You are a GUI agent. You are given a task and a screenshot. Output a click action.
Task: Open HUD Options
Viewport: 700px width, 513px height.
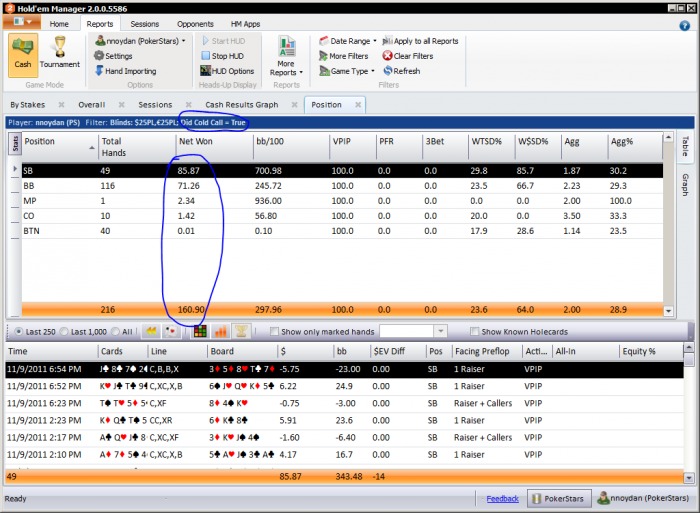pyautogui.click(x=226, y=71)
